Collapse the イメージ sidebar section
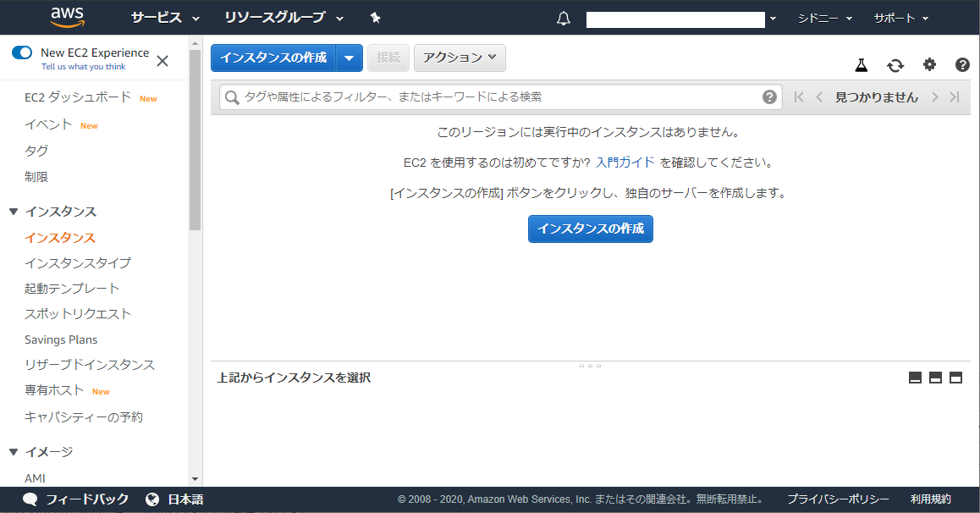 (x=14, y=452)
